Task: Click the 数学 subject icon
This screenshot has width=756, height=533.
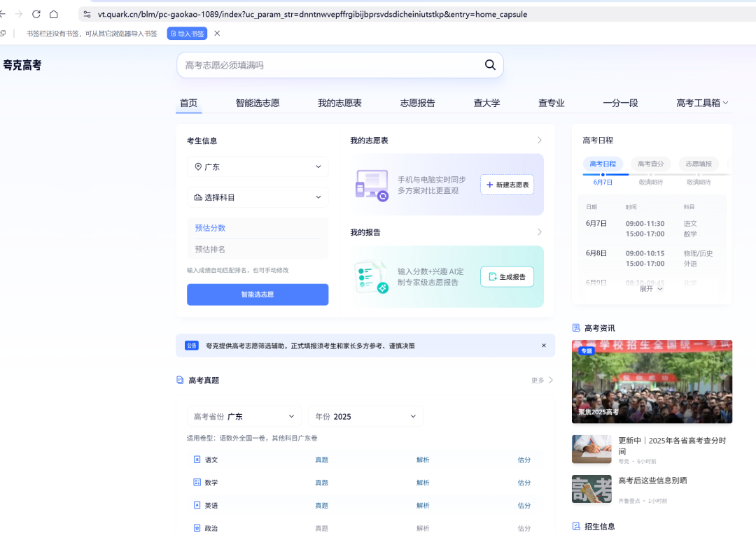Action: coord(197,483)
